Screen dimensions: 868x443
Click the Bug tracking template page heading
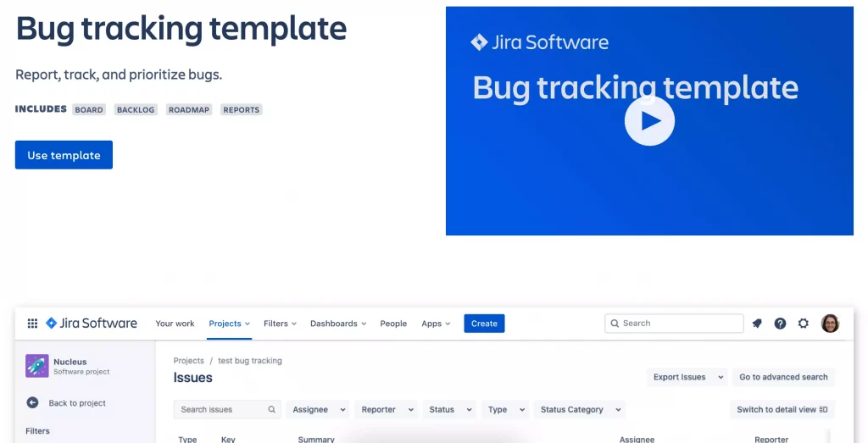pyautogui.click(x=181, y=29)
